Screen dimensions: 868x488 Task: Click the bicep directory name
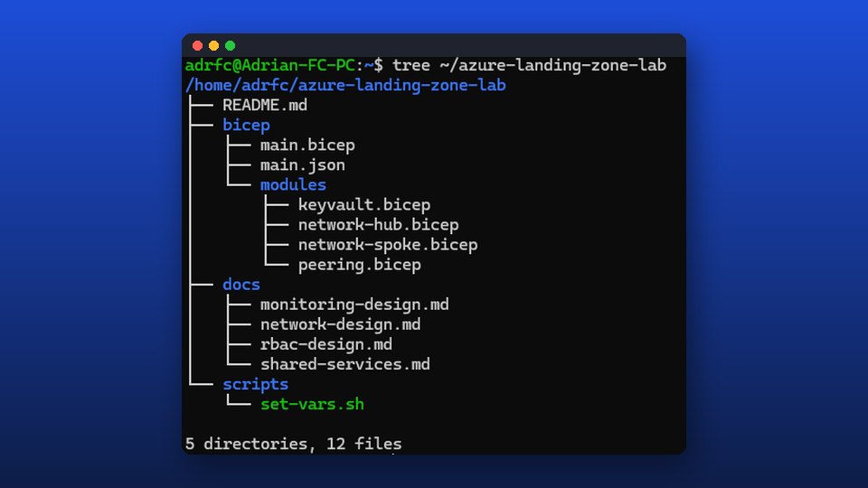pos(246,125)
